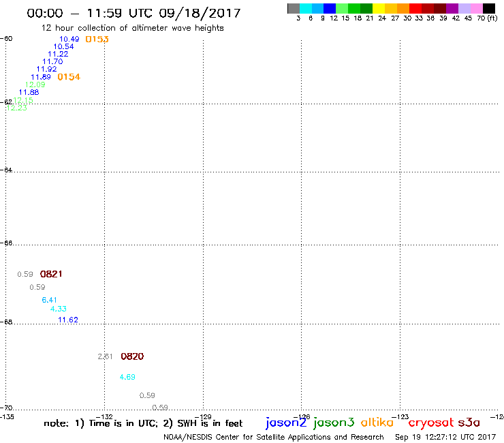Select the yellow swatch in the color scale
Viewport: 504px width, 443px height.
pyautogui.click(x=379, y=8)
